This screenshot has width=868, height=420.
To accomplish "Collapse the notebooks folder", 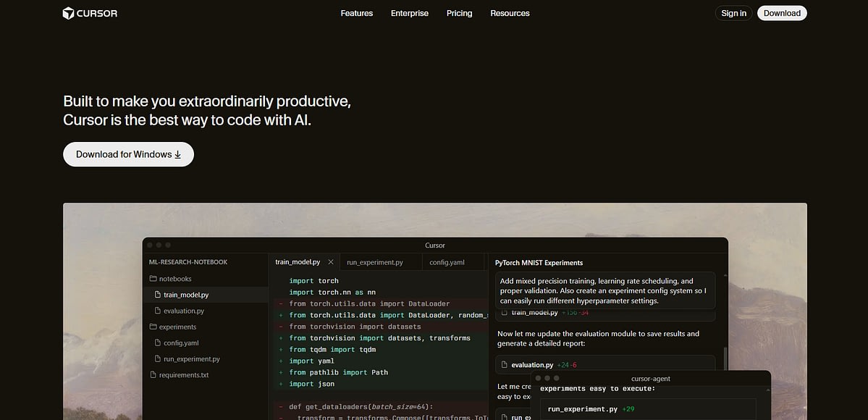I will [x=174, y=278].
